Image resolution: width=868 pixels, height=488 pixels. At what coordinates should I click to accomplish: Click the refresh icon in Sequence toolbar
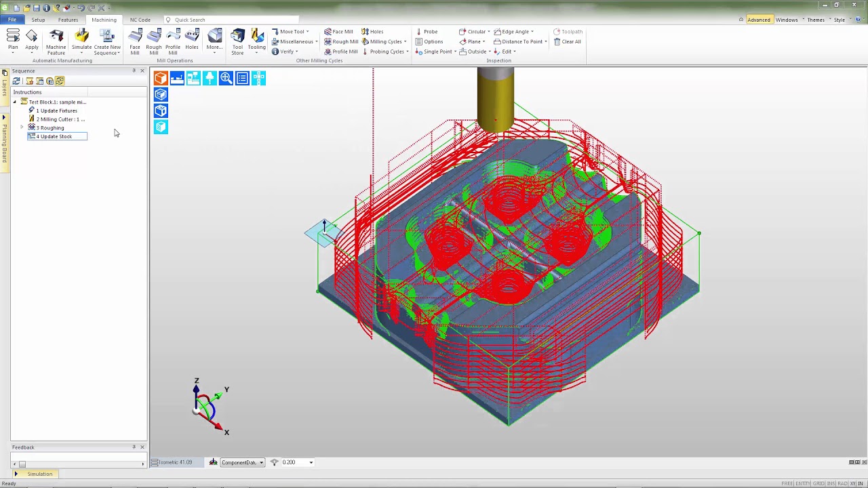tap(16, 81)
